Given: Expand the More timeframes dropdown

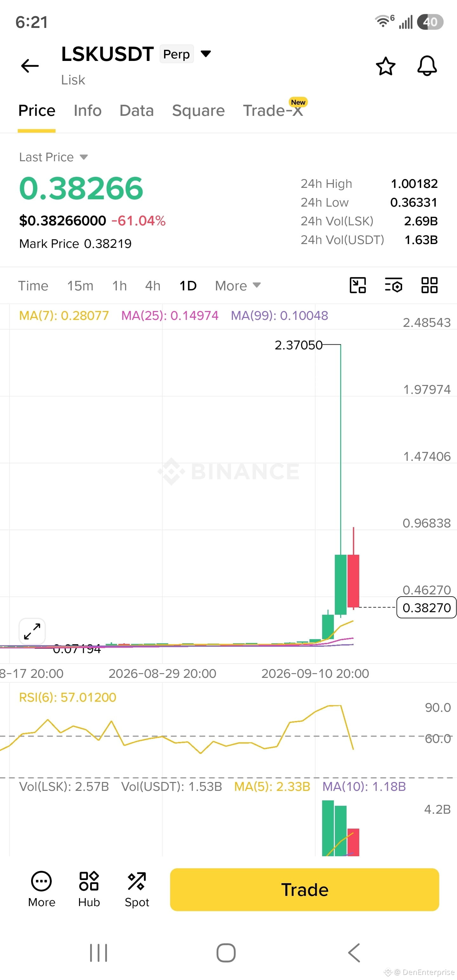Looking at the screenshot, I should (x=238, y=286).
